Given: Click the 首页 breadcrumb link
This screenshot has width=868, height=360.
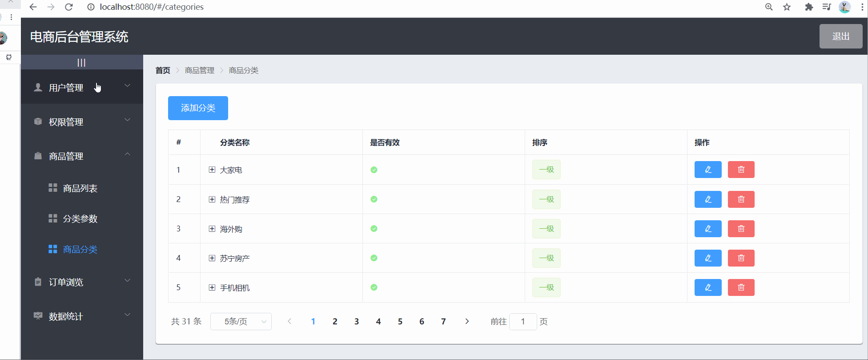Looking at the screenshot, I should coord(163,70).
